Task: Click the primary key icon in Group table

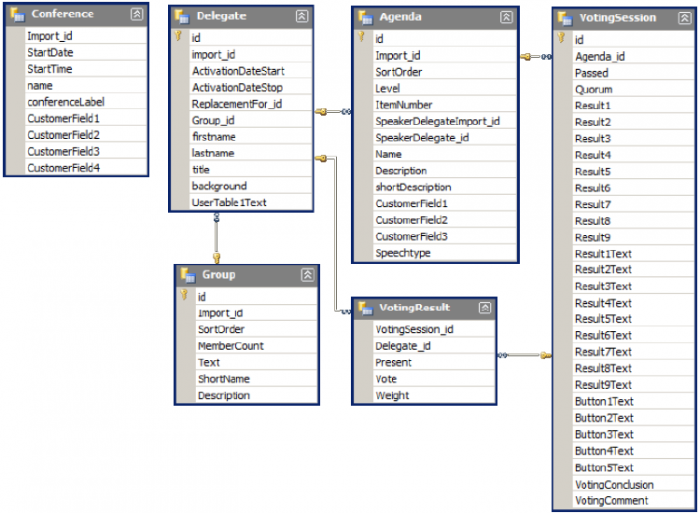Action: coord(185,296)
